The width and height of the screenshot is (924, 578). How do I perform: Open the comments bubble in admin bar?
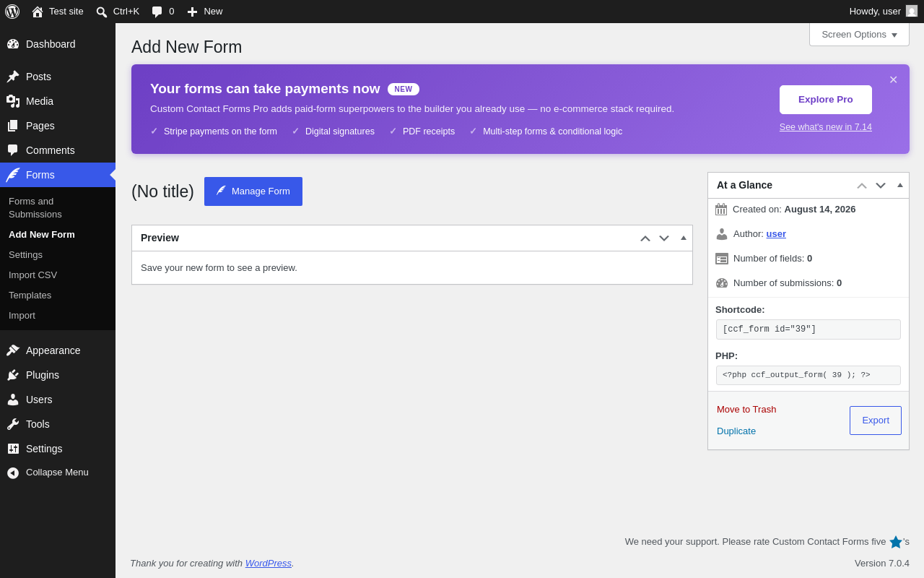157,12
